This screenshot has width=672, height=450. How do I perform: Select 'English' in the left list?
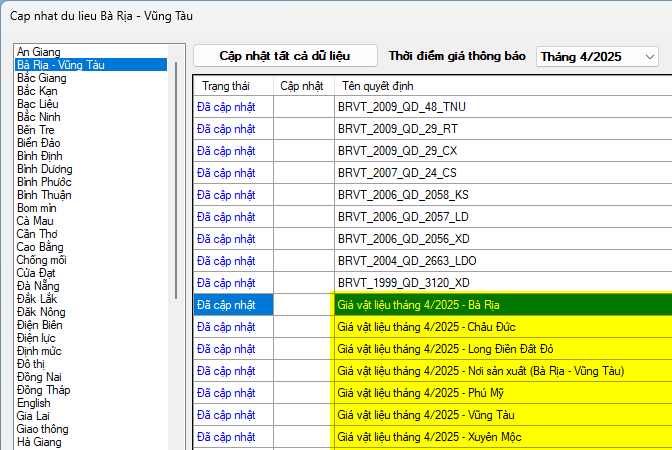(x=33, y=403)
